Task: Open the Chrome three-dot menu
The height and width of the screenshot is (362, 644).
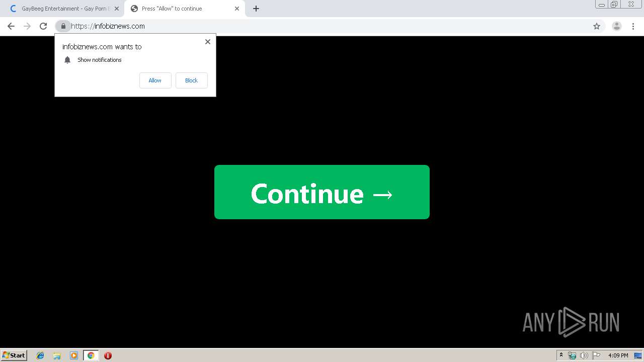Action: 633,26
